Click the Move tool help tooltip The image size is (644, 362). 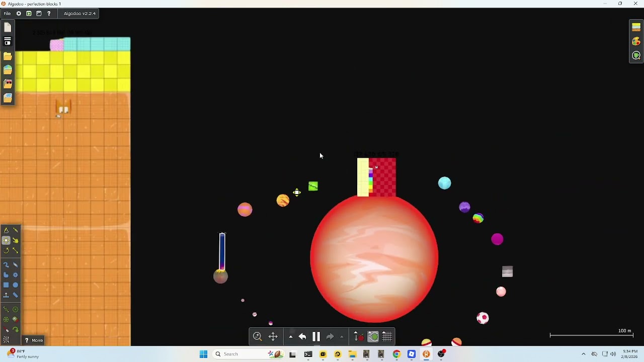[x=34, y=340]
